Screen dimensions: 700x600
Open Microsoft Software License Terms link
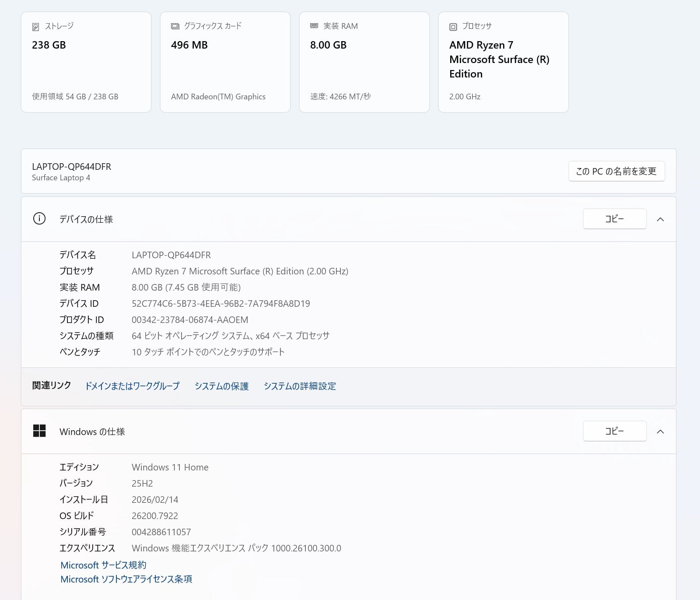point(126,579)
